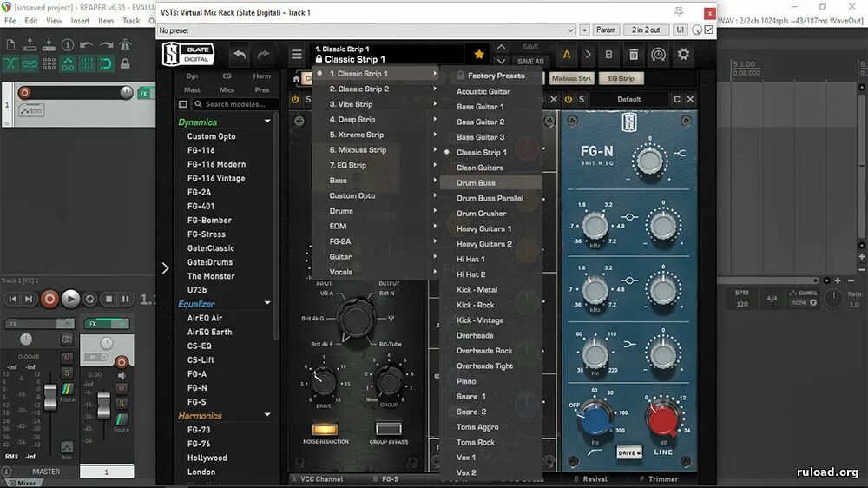Collapse the Harmonics category
The image size is (868, 488).
pos(267,415)
